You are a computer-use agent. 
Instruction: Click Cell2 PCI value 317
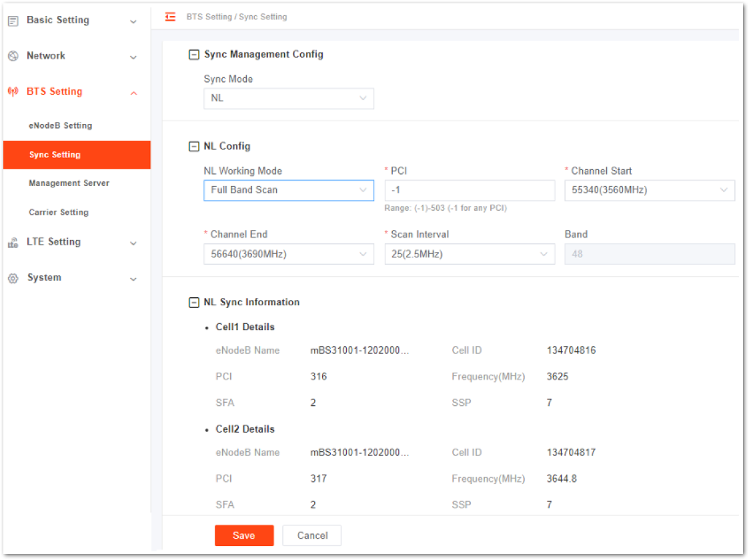coord(319,479)
